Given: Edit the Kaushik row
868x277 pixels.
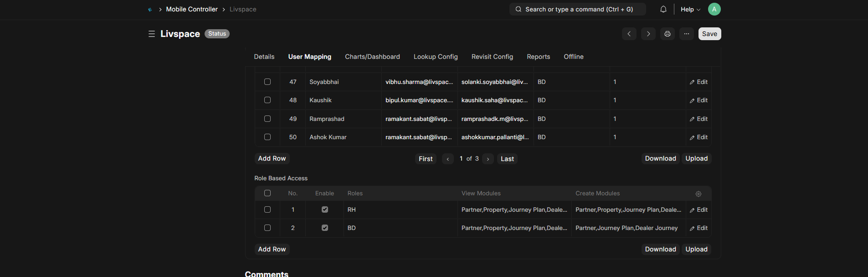Looking at the screenshot, I should [699, 100].
